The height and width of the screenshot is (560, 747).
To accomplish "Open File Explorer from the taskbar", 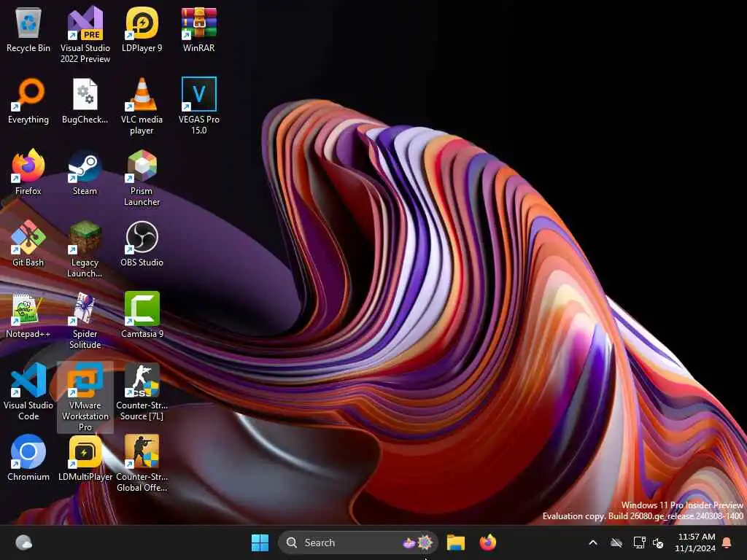I will [455, 542].
